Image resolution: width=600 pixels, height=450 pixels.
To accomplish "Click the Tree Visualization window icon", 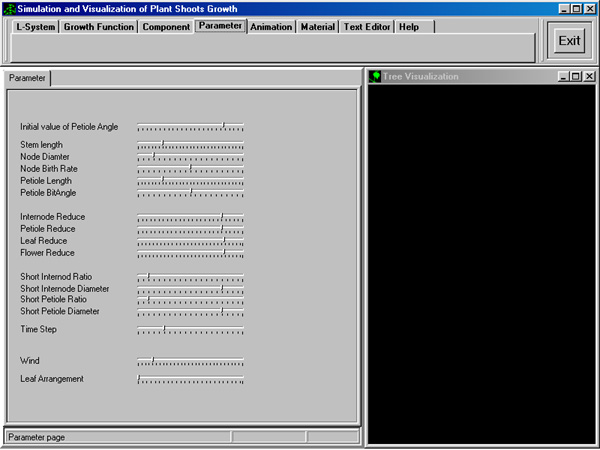I will 375,77.
